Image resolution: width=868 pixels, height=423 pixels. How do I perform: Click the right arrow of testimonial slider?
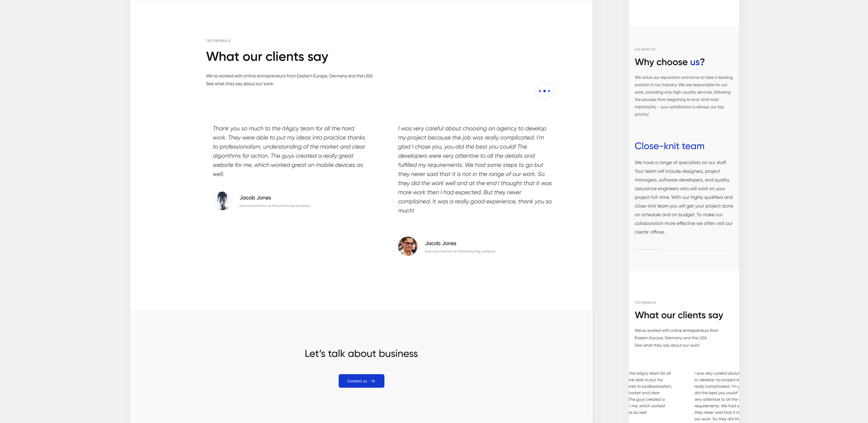coord(549,91)
